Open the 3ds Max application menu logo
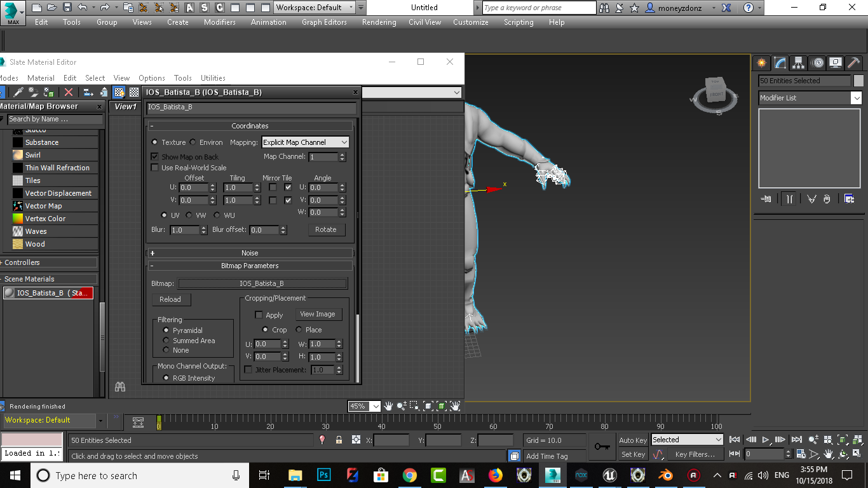Image resolution: width=868 pixels, height=488 pixels. point(13,12)
